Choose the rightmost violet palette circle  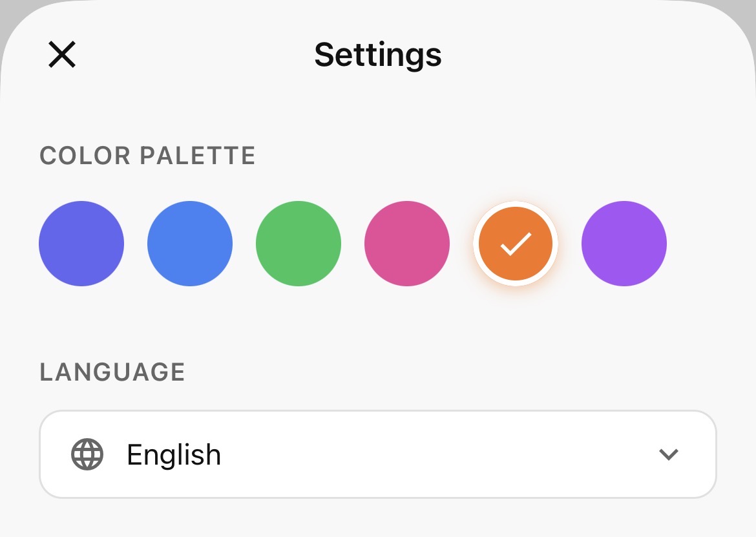pyautogui.click(x=624, y=244)
